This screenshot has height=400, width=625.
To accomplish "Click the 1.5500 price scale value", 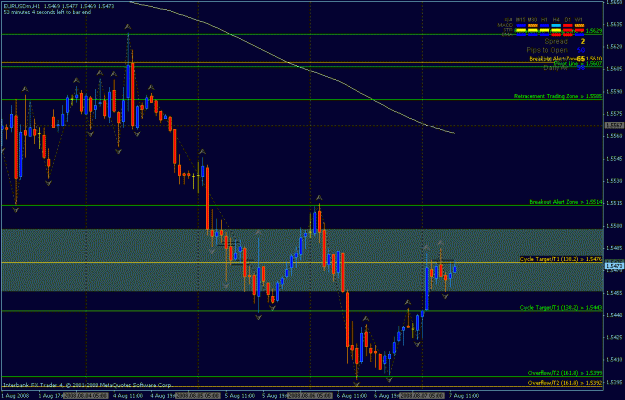I will click(x=614, y=225).
